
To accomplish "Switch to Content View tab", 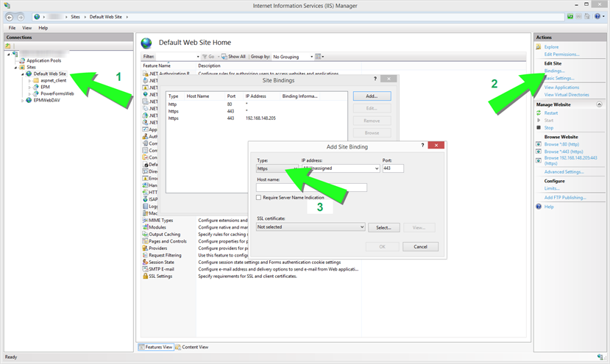I will coord(192,347).
